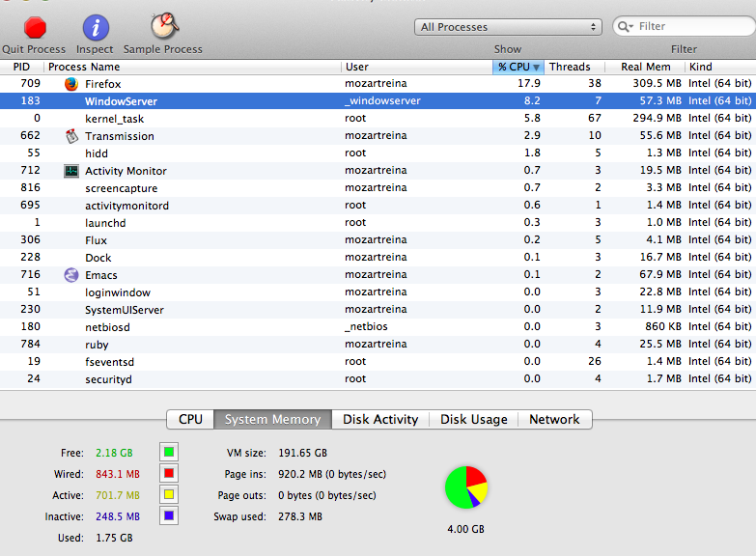Click Firefox's 309.5 MB memory value

(x=658, y=83)
